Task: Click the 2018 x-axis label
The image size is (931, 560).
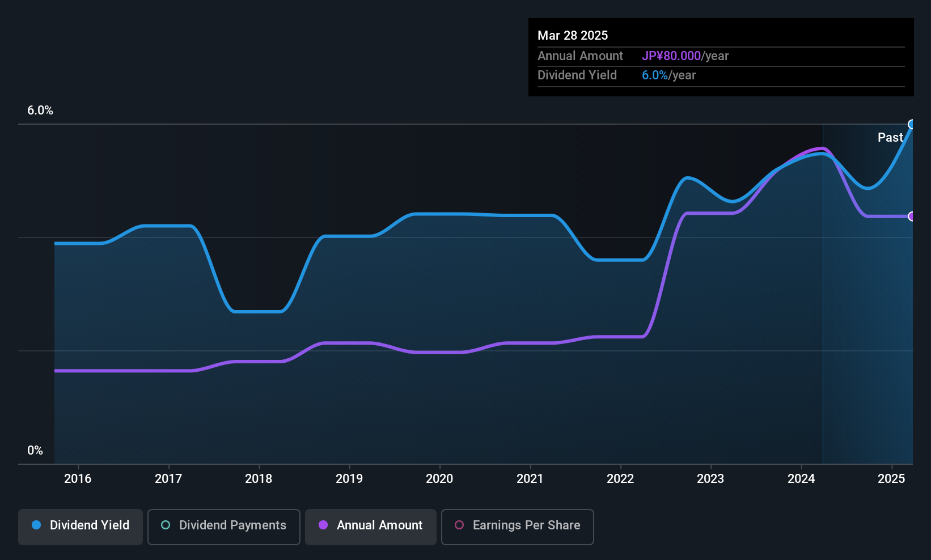Action: pyautogui.click(x=259, y=479)
